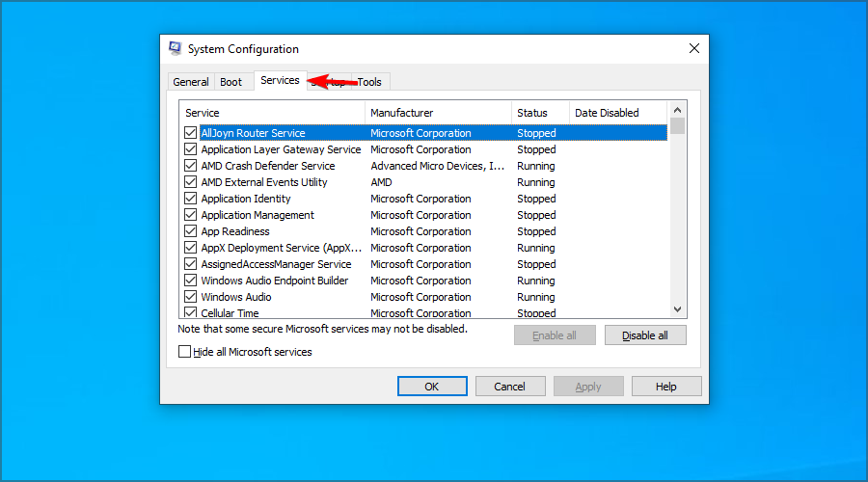The image size is (868, 482).
Task: Select AMD Crash Defender Service text
Action: click(268, 166)
